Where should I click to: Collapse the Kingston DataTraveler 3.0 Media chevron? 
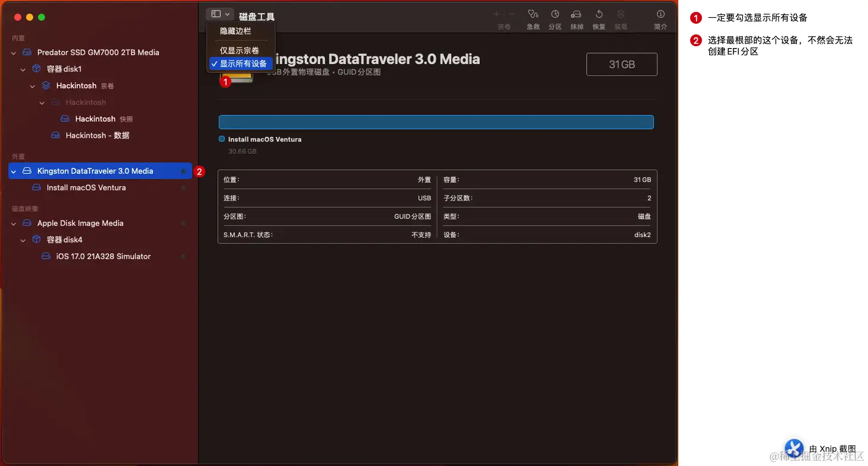point(14,171)
